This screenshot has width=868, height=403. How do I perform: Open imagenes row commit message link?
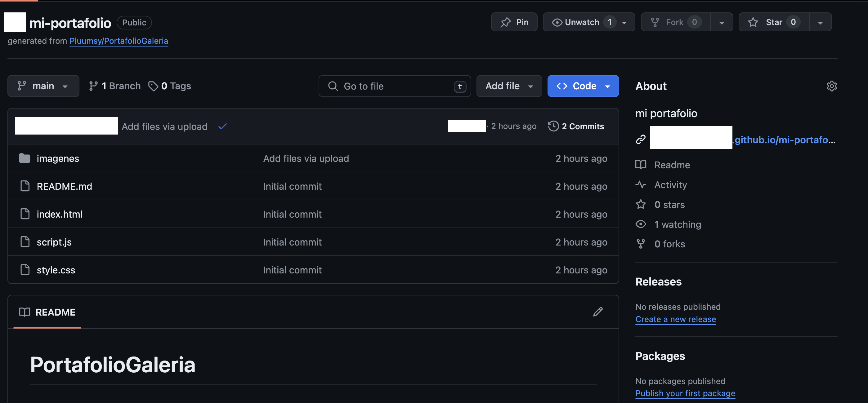(x=306, y=158)
